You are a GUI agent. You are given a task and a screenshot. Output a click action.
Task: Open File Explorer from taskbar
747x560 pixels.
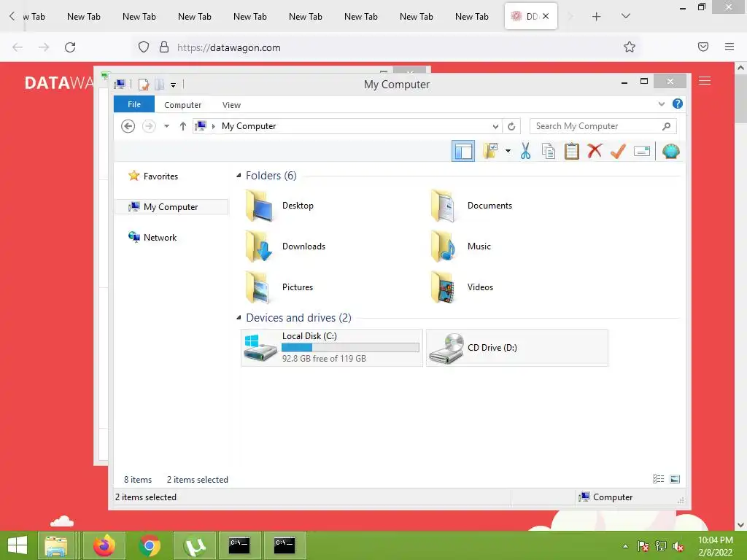point(55,545)
